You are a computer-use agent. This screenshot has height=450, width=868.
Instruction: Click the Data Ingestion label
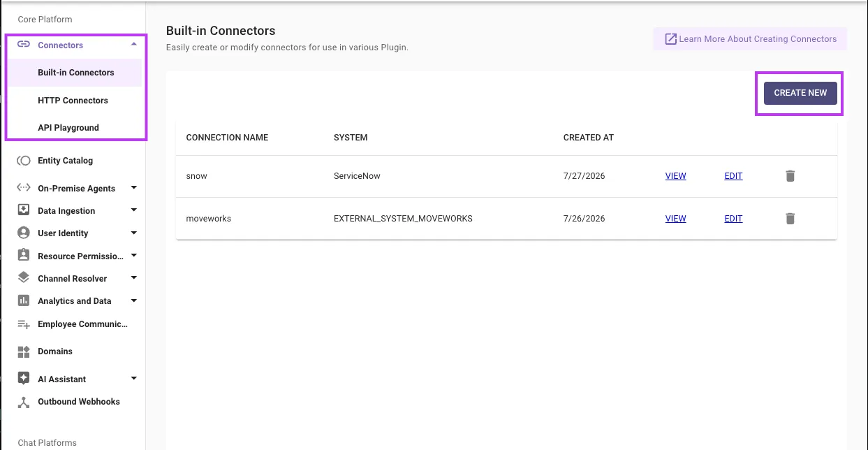(x=66, y=211)
